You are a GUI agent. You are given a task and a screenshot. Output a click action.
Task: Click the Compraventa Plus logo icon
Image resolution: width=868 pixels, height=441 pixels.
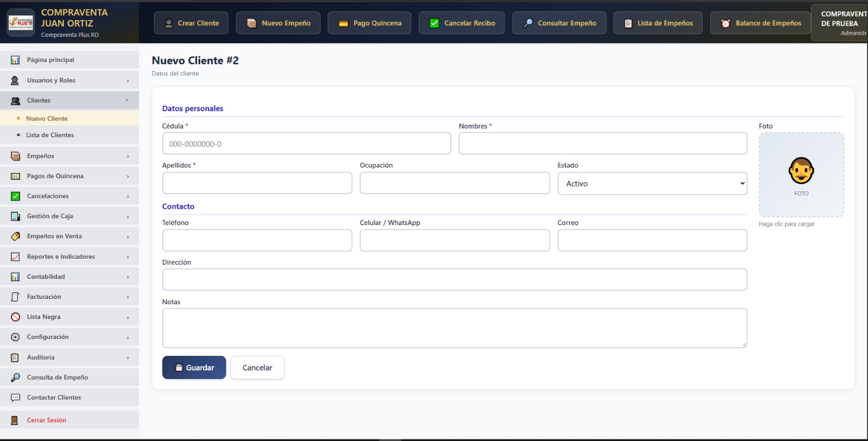pyautogui.click(x=21, y=22)
